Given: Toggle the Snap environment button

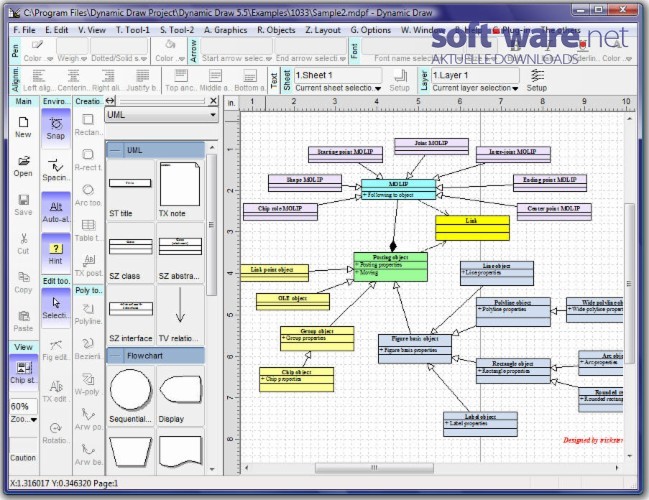Looking at the screenshot, I should [x=56, y=128].
